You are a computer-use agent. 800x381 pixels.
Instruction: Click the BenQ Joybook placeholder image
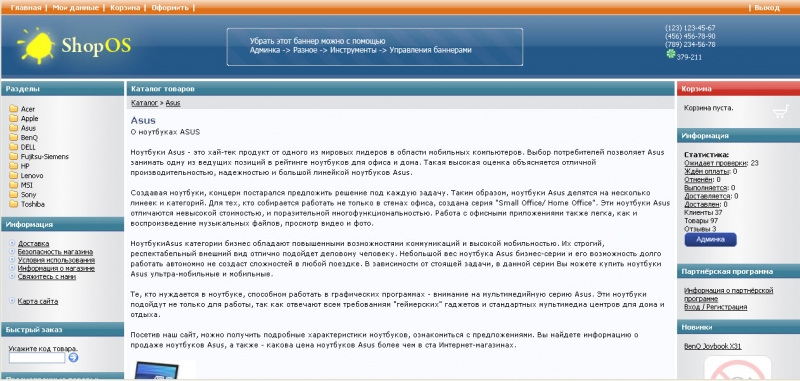tap(737, 368)
